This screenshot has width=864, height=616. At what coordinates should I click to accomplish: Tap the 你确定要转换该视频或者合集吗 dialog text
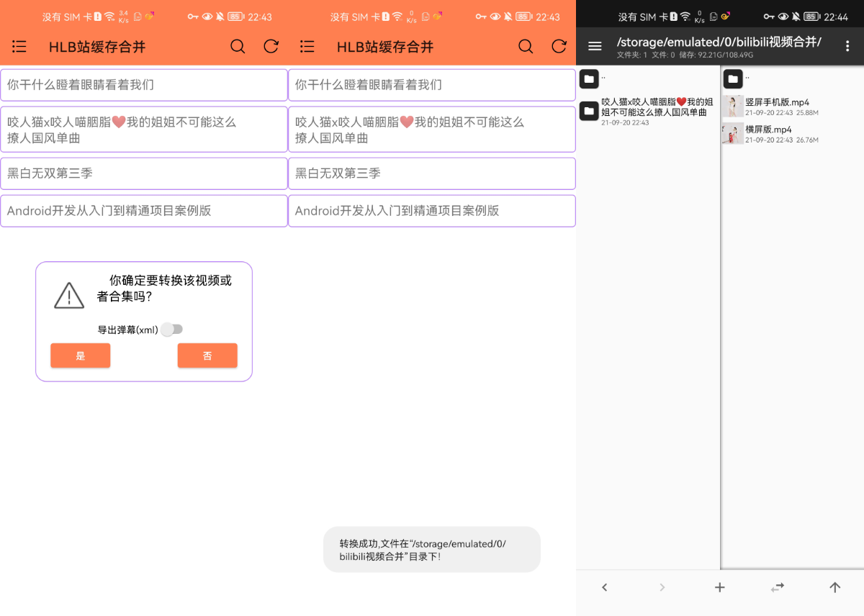point(165,288)
